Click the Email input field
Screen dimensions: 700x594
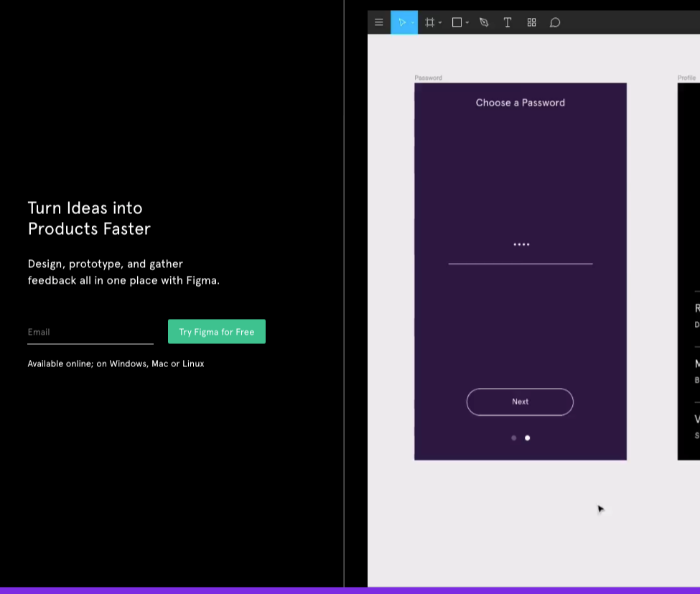[90, 332]
